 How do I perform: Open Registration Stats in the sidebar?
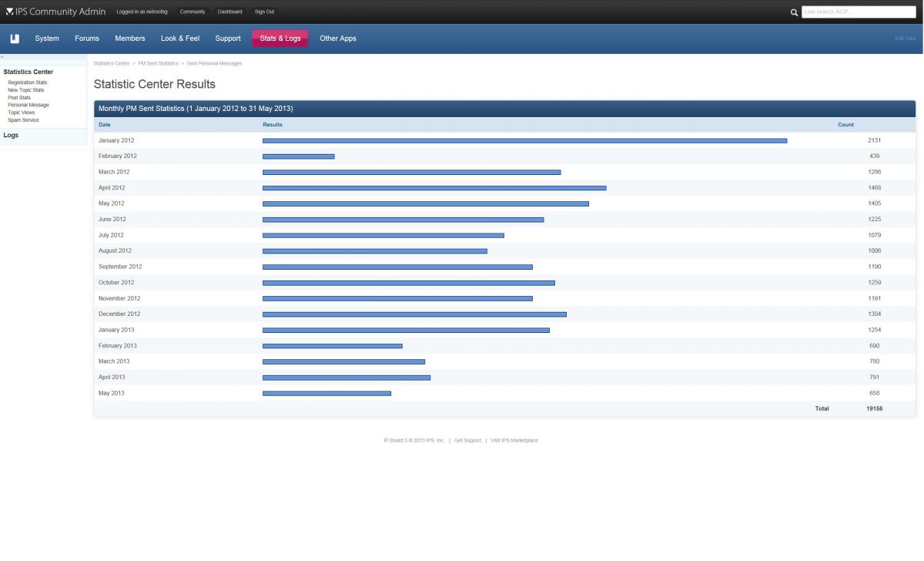27,82
